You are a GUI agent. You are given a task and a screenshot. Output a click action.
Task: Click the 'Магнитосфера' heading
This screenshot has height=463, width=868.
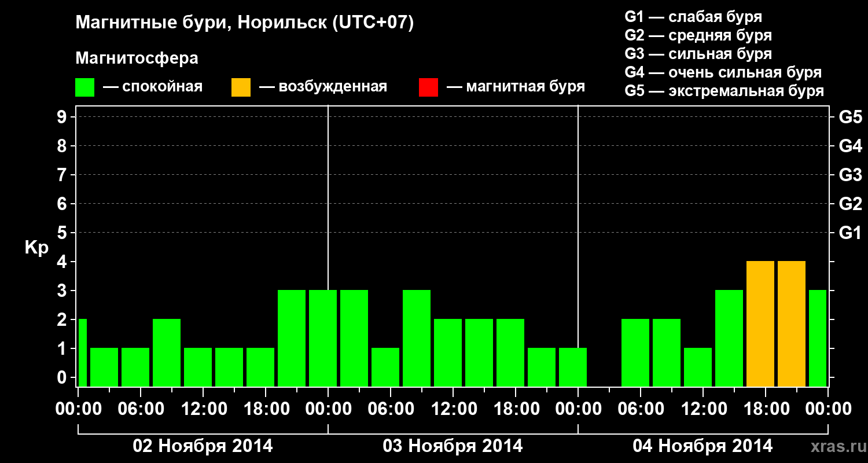click(137, 58)
